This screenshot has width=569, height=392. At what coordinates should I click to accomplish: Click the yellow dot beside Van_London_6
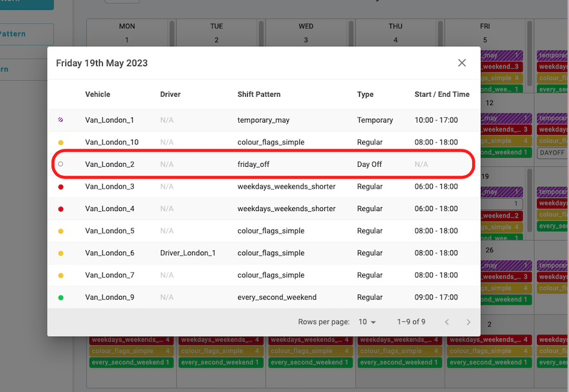point(61,253)
